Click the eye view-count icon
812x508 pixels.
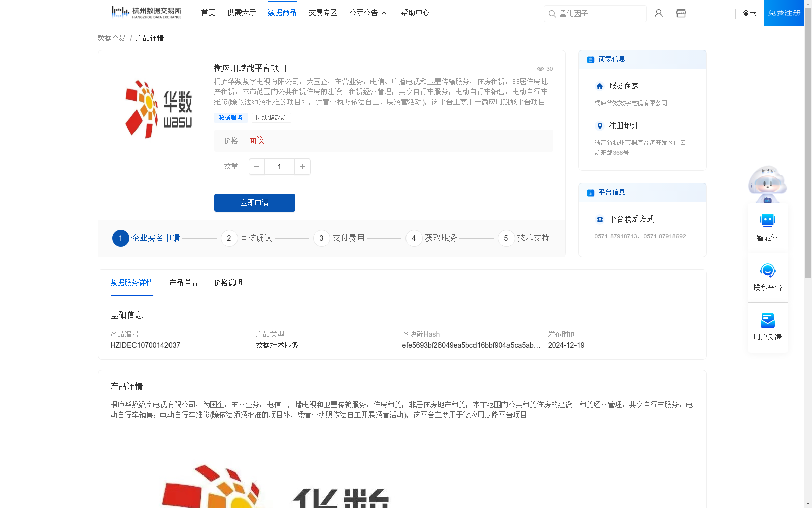point(540,69)
